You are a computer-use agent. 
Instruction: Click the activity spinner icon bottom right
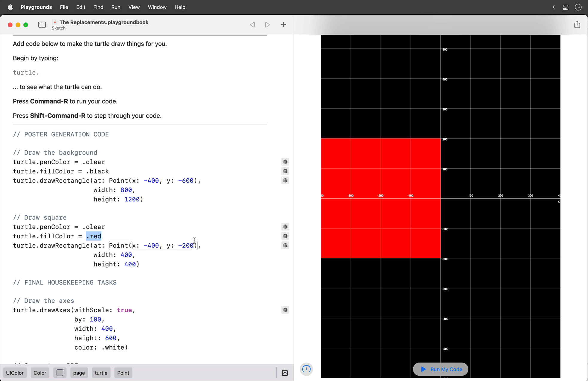[x=307, y=368]
